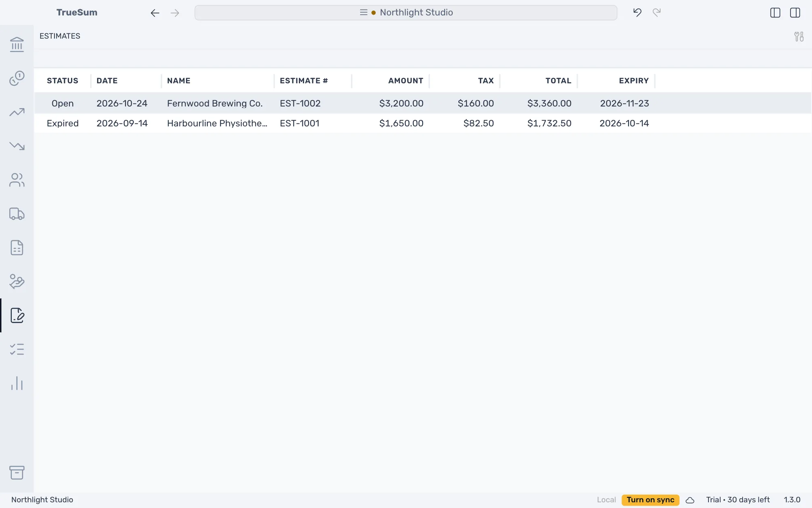Open the bank accounts sidebar icon
This screenshot has width=812, height=508.
coord(17,44)
